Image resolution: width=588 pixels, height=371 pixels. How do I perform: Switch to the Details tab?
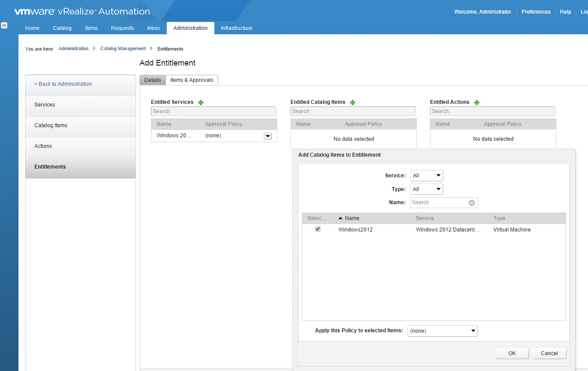tap(153, 80)
